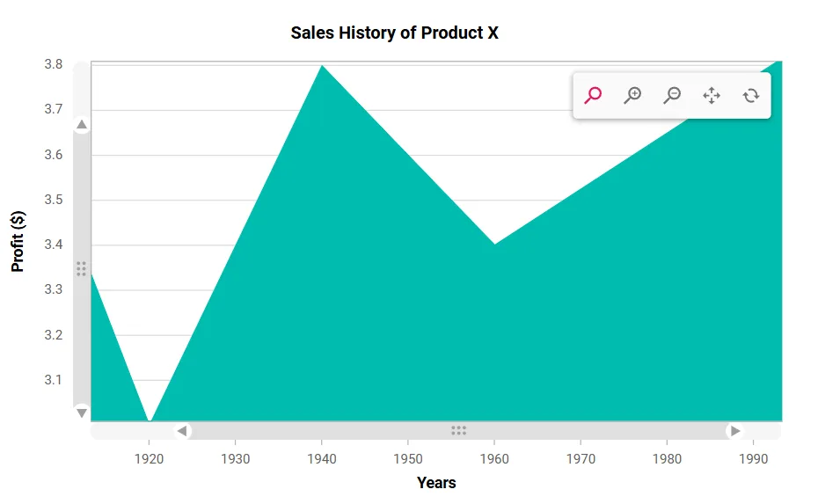Screen dimensions: 818x504
Task: Click the 1920 x-axis label
Action: (x=150, y=459)
